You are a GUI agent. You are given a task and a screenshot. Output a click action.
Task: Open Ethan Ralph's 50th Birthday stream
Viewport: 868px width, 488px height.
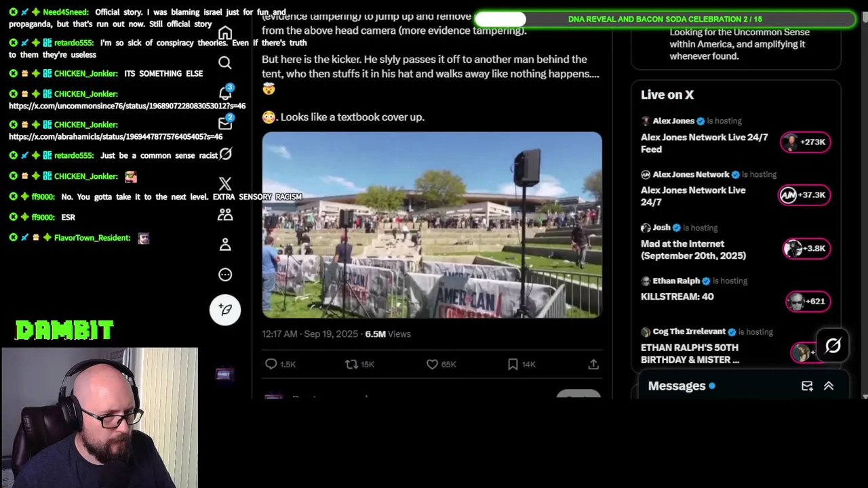pos(690,353)
